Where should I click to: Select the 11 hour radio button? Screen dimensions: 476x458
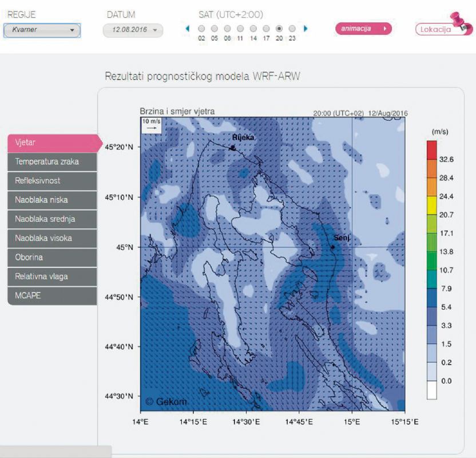(240, 28)
